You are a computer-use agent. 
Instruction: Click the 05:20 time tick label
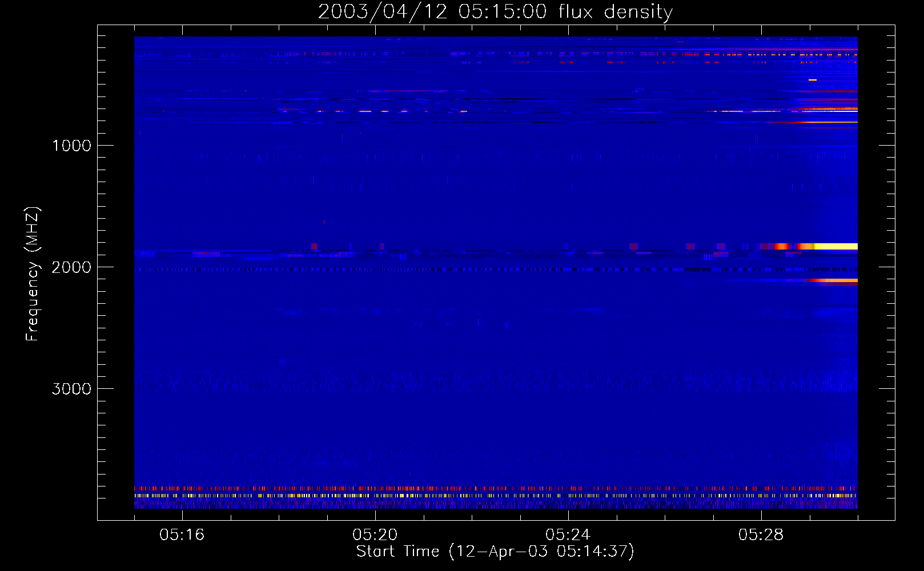pos(375,534)
